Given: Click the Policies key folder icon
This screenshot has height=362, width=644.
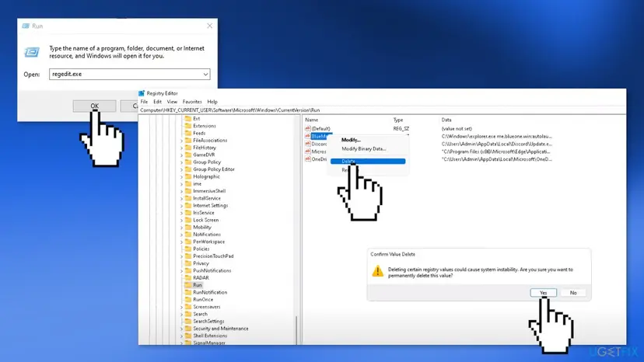Looking at the screenshot, I should click(188, 249).
